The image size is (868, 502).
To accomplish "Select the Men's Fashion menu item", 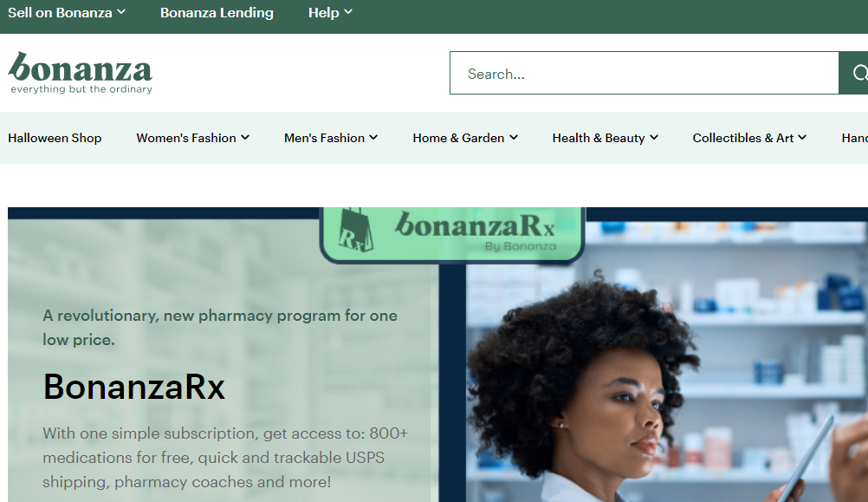I will [324, 138].
